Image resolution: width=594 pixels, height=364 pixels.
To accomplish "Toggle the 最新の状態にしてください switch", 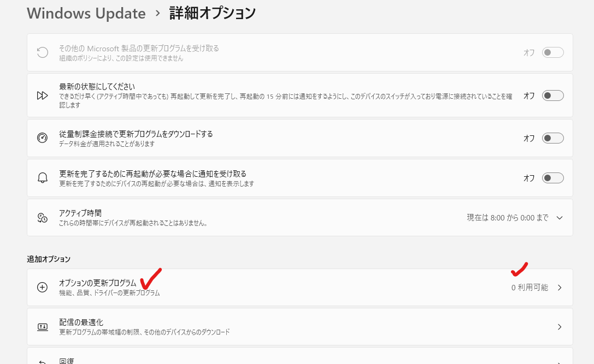I will coord(552,96).
